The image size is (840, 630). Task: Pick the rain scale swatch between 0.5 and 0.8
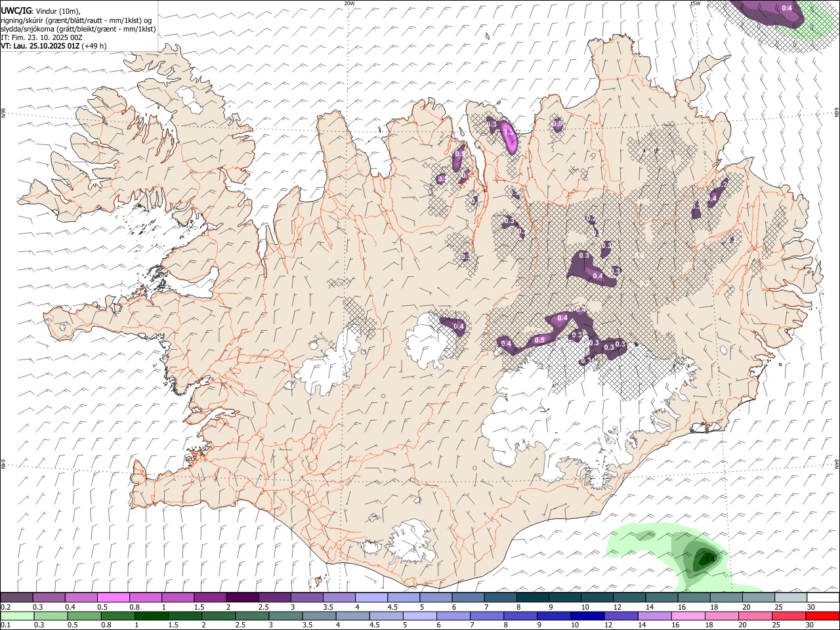click(x=85, y=616)
